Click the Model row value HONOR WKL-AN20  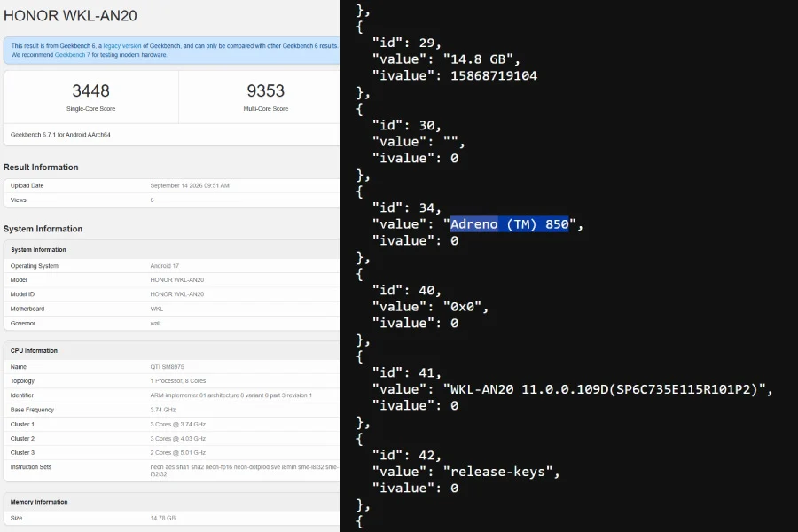(177, 280)
